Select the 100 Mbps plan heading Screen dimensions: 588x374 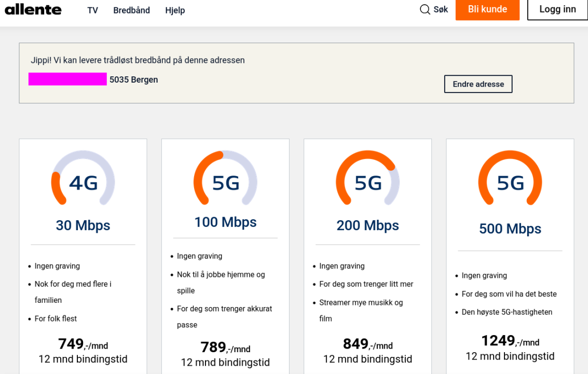pyautogui.click(x=225, y=222)
